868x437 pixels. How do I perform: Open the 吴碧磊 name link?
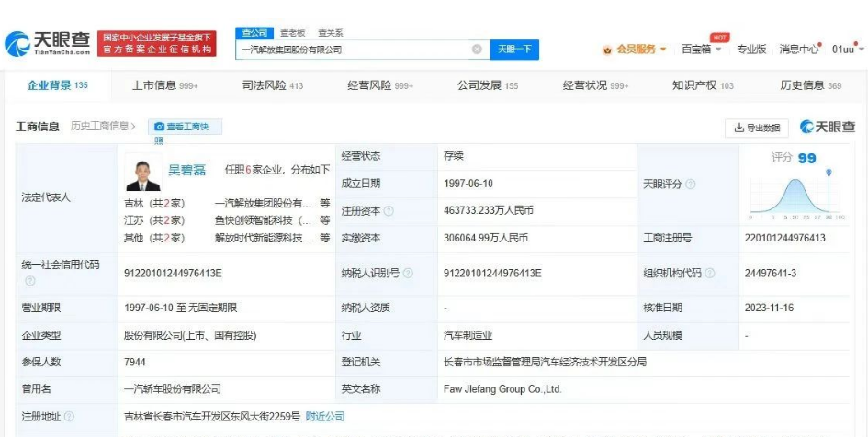coord(187,170)
